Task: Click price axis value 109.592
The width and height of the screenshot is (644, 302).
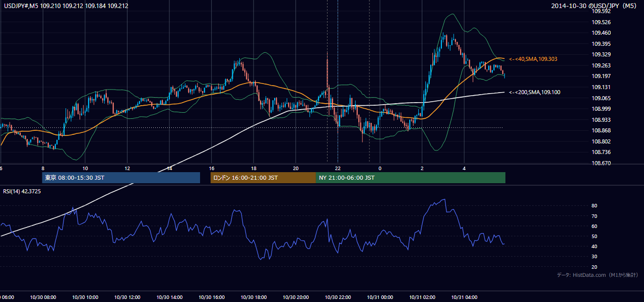Action: click(x=601, y=11)
